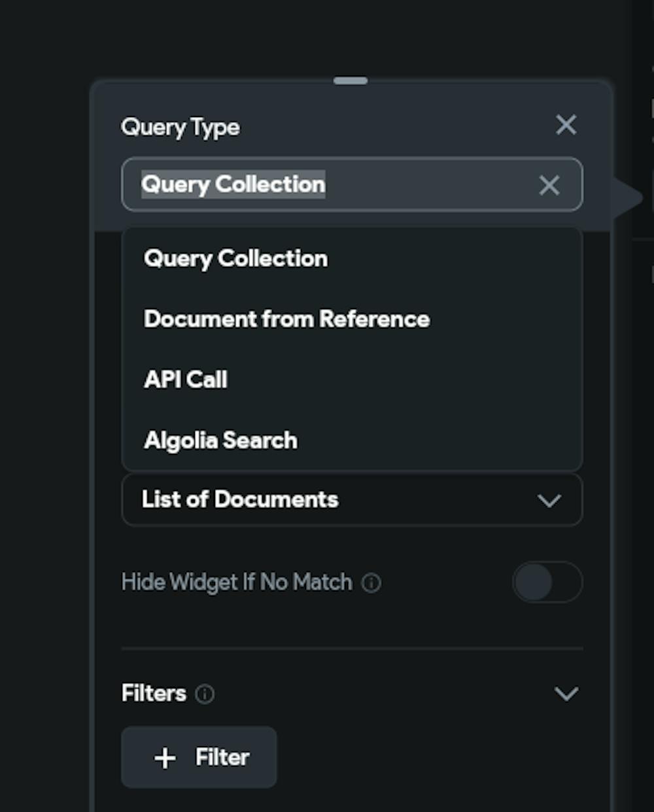Click the Hide Widget If No Match label
This screenshot has height=812, width=654.
pos(237,582)
